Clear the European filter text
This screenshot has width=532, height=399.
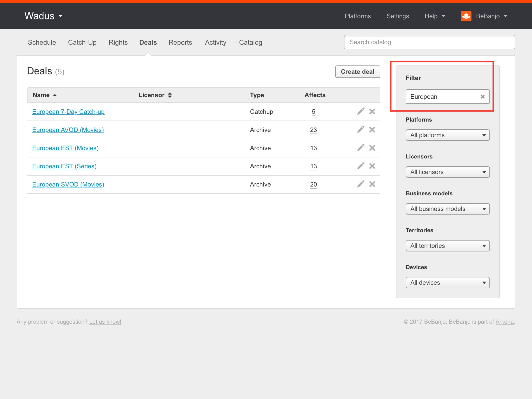click(482, 97)
